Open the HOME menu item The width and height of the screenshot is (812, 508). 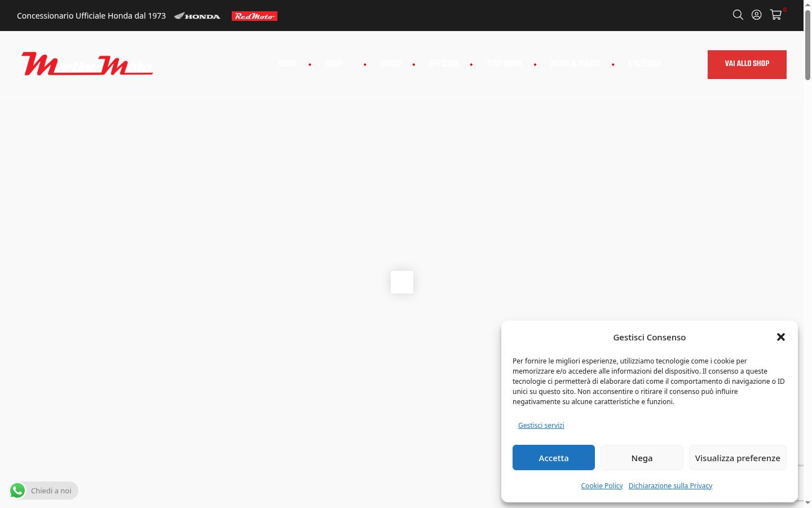coord(288,64)
